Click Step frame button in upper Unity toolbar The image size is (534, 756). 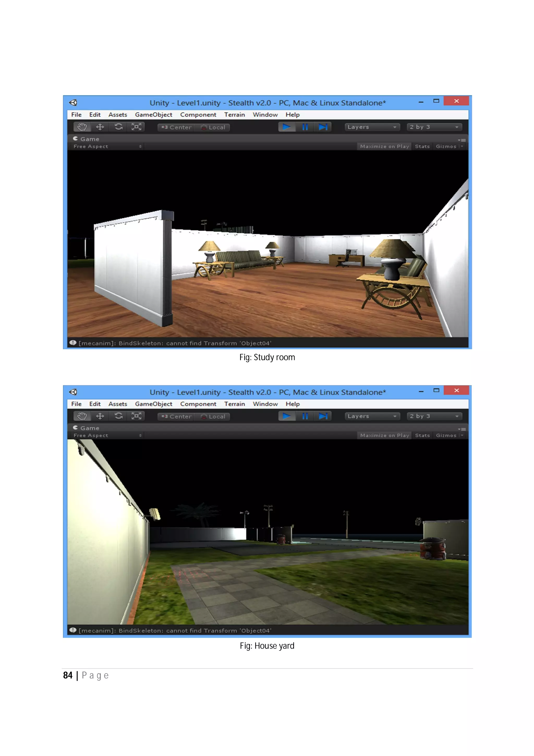[x=323, y=127]
